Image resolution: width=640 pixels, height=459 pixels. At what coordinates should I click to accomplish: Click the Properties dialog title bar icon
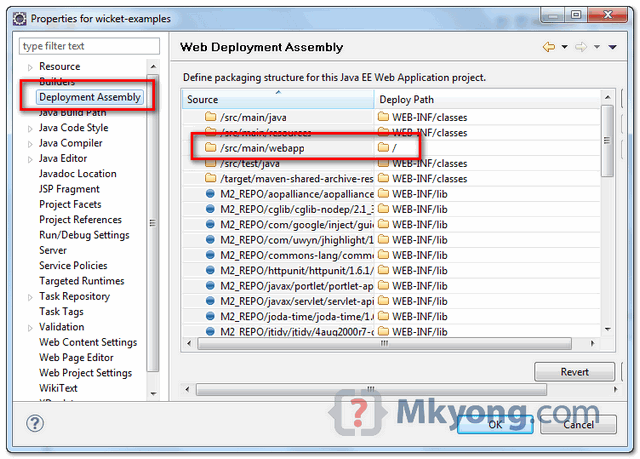coord(20,19)
